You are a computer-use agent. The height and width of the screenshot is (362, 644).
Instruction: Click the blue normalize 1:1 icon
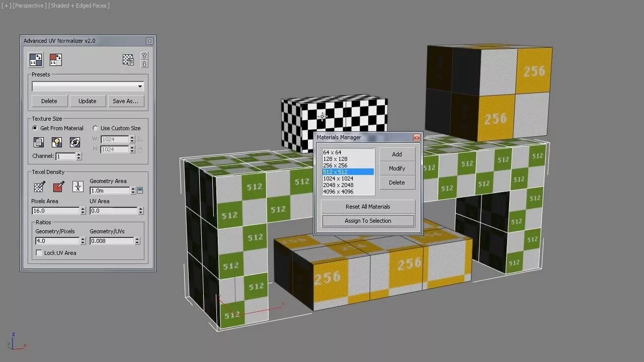pos(36,60)
